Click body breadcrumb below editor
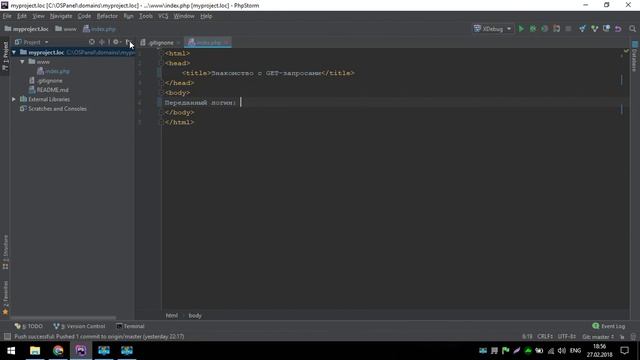This screenshot has width=640, height=360. [x=195, y=316]
